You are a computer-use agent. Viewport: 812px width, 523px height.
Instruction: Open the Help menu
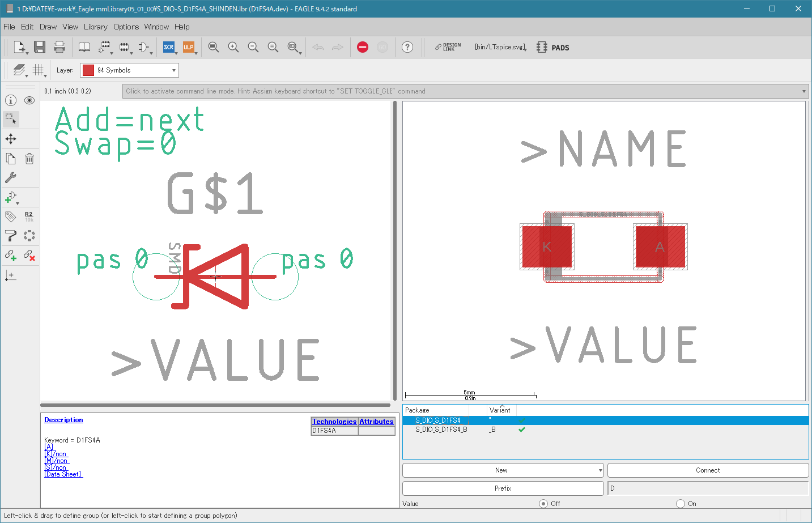(x=182, y=27)
